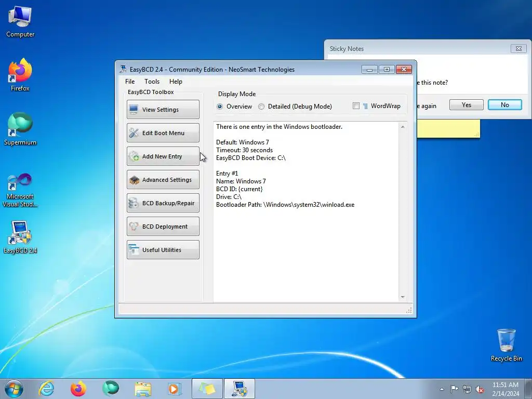Open the File menu
532x399 pixels.
tap(129, 82)
